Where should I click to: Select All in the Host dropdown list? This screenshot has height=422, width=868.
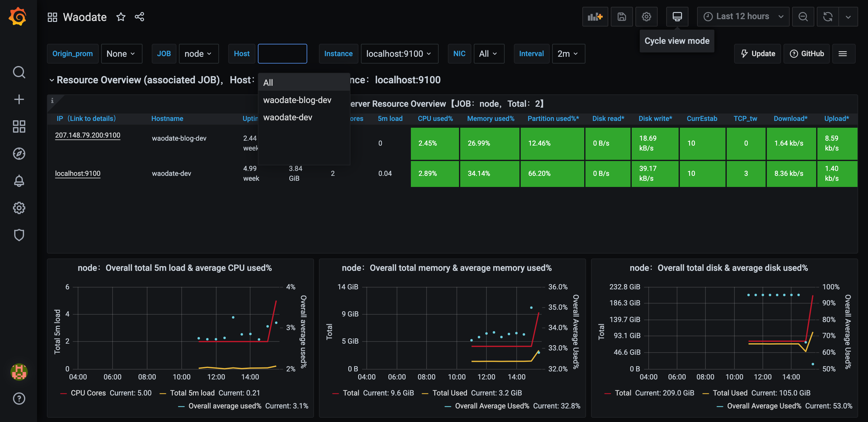coord(268,82)
